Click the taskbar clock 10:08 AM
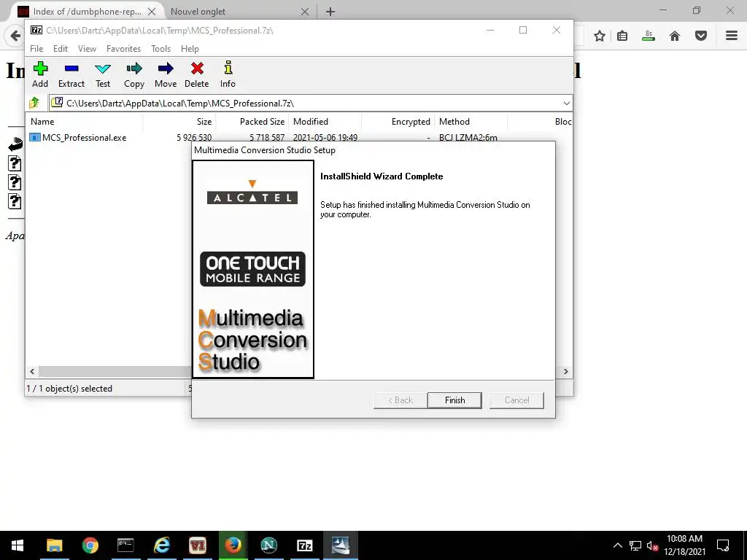 coord(684,539)
